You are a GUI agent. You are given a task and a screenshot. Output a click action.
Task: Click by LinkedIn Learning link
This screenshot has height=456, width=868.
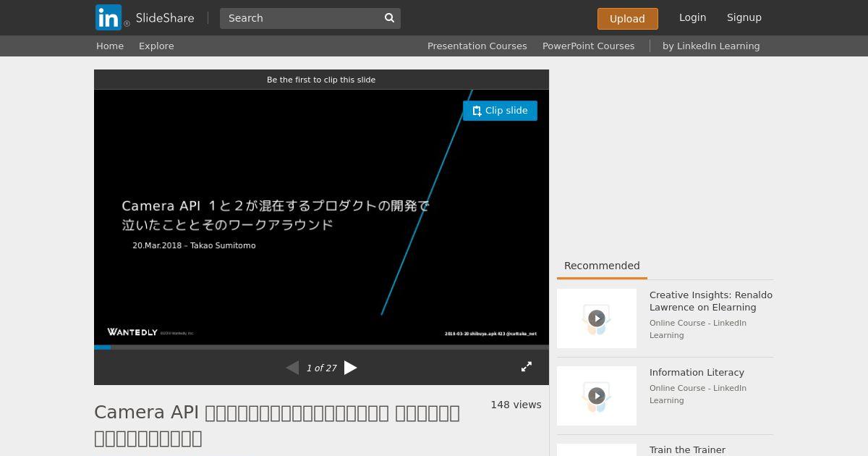(x=711, y=46)
